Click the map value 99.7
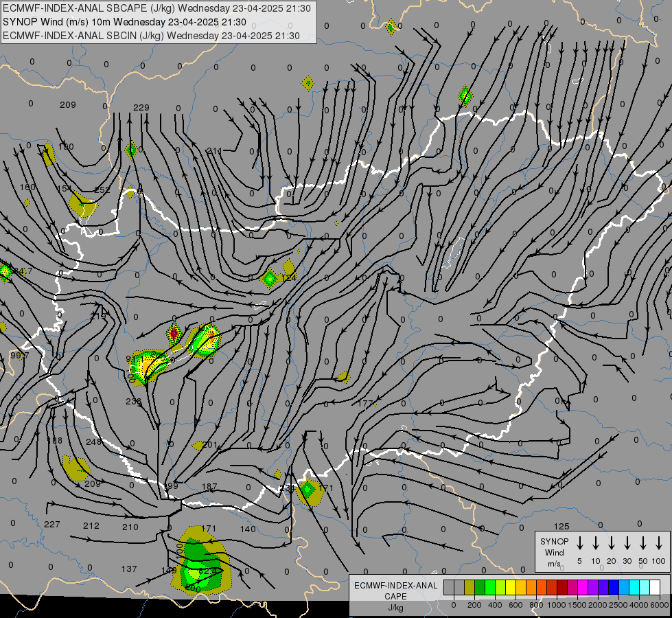This screenshot has height=618, width=672. (x=19, y=356)
